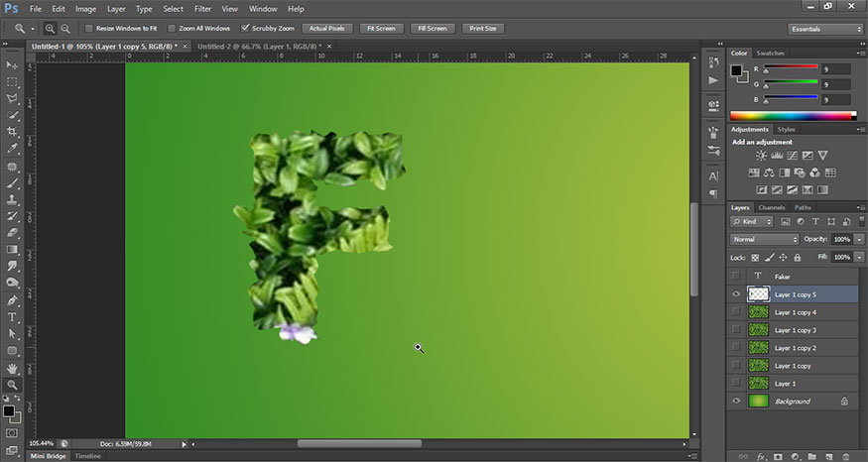Click the Fit Screen button
Viewport: 868px width, 462px height.
[x=381, y=28]
